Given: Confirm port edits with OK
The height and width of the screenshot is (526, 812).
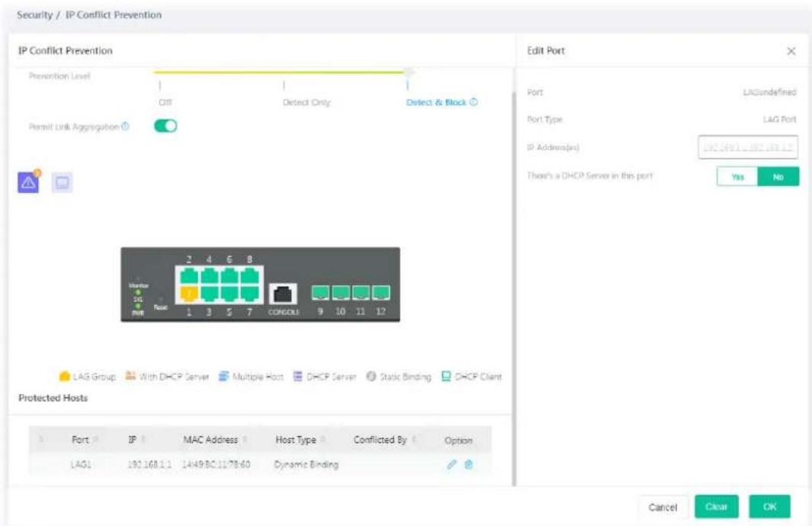Looking at the screenshot, I should pyautogui.click(x=769, y=506).
